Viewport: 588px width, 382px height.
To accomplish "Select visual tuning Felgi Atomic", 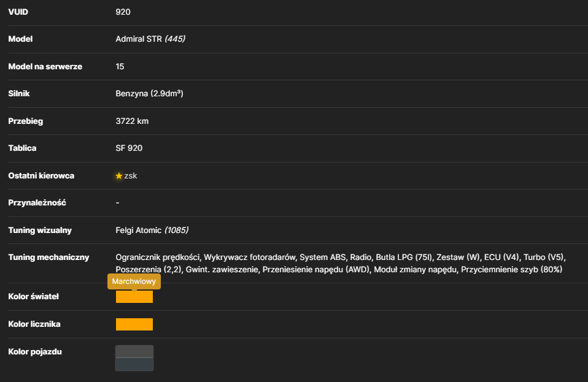I will pos(138,231).
